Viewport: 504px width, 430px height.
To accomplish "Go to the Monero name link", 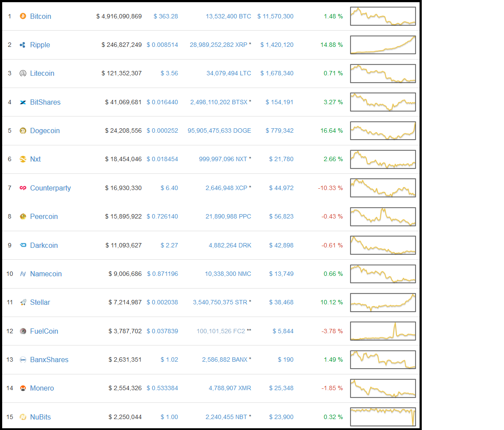I will (42, 388).
